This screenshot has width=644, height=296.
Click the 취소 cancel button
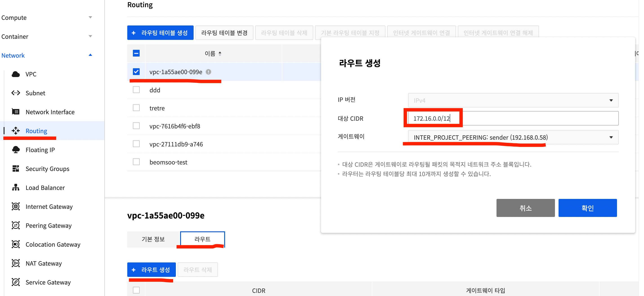click(x=525, y=208)
